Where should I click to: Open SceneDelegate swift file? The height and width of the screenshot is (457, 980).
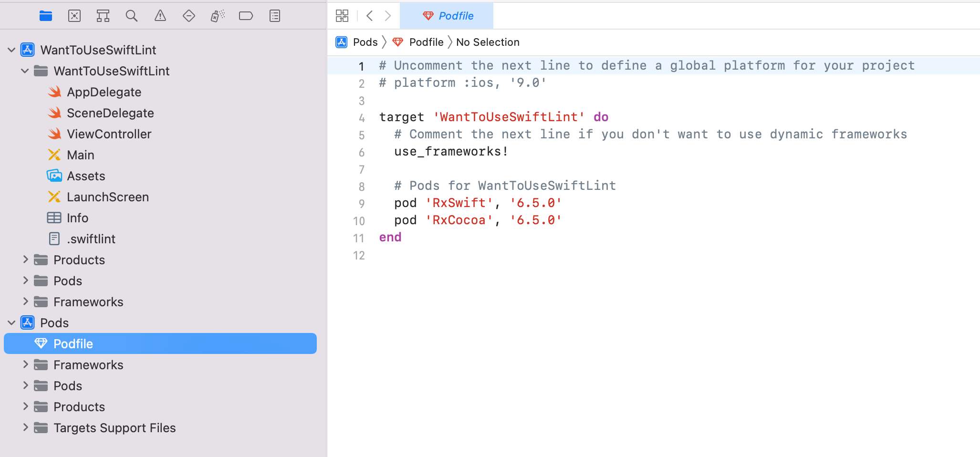point(110,113)
